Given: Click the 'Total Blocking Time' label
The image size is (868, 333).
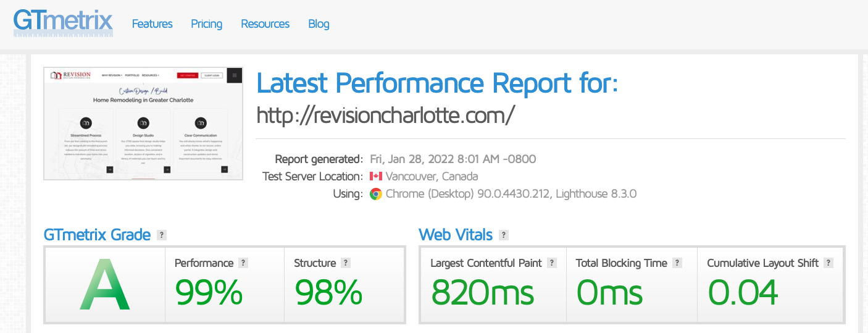Looking at the screenshot, I should [622, 263].
